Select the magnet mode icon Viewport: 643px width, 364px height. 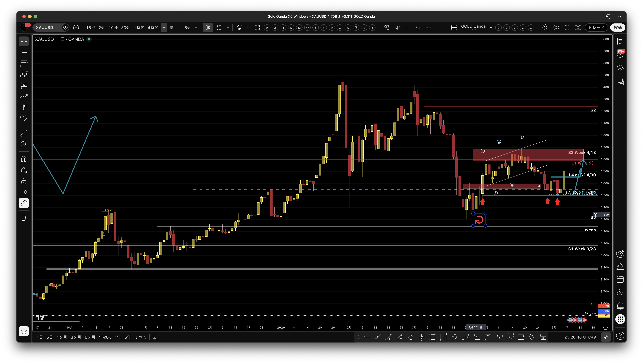(x=24, y=159)
